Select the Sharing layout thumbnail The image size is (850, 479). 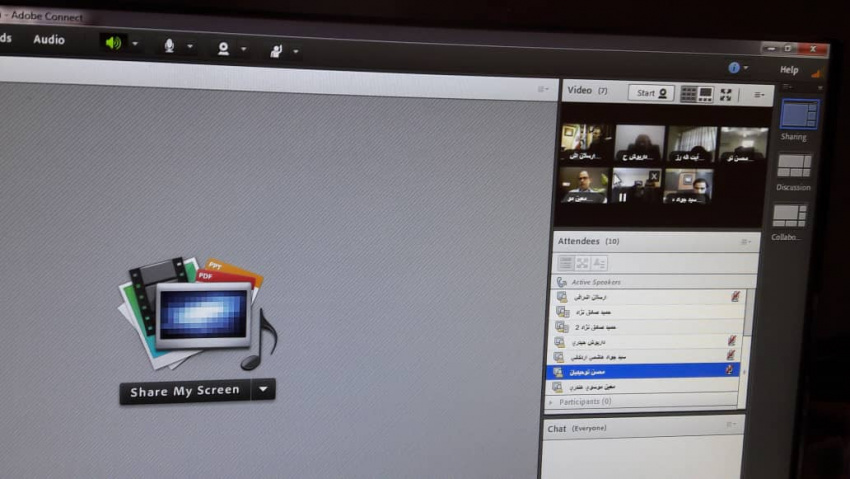coord(798,115)
